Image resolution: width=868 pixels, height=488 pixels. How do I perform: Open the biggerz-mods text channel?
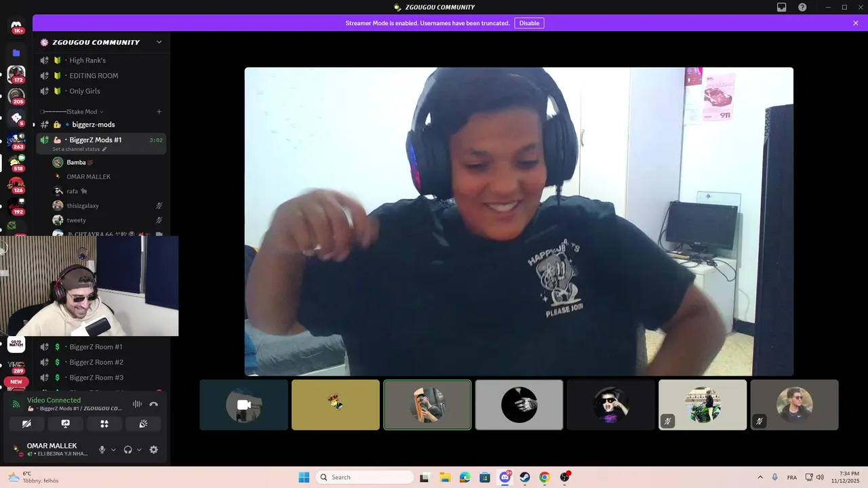tap(102, 125)
